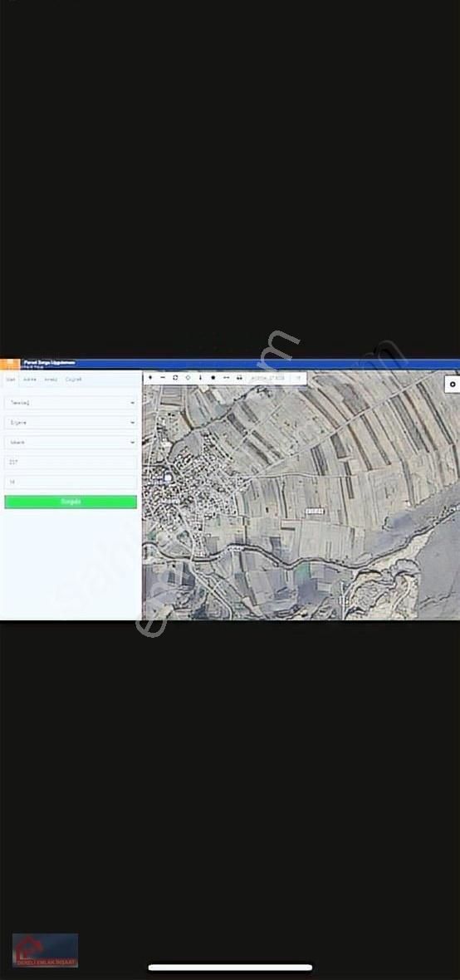Switch to the first İdari tab
The image size is (460, 980).
[x=11, y=380]
